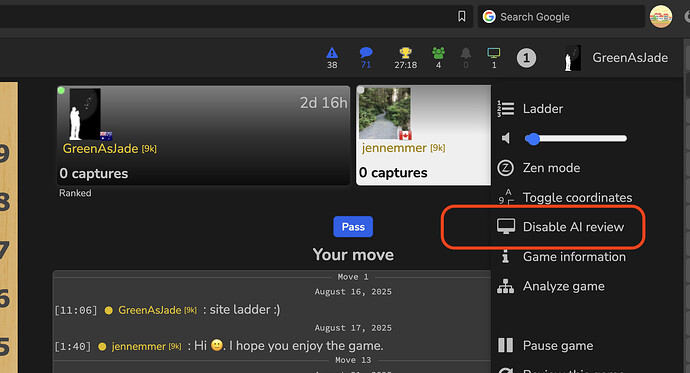Image resolution: width=690 pixels, height=373 pixels.
Task: Click the GreenAsJade avatar in the top bar
Action: click(573, 58)
